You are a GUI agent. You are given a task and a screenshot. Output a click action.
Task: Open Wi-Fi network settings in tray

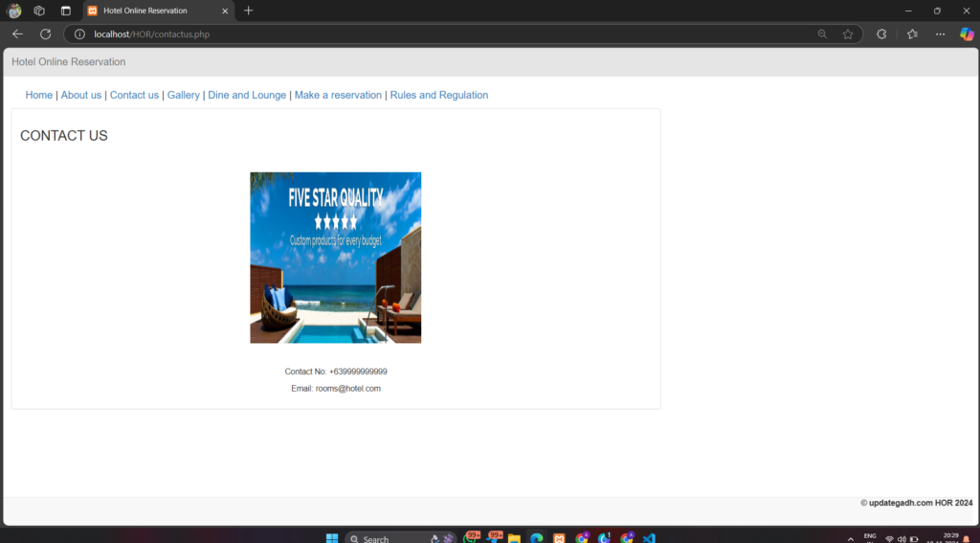point(889,538)
